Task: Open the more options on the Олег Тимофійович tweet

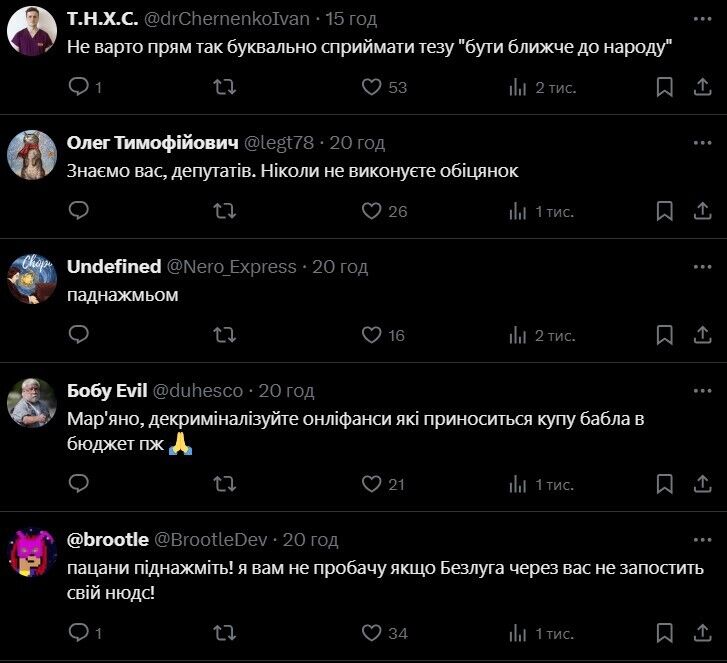Action: [702, 143]
